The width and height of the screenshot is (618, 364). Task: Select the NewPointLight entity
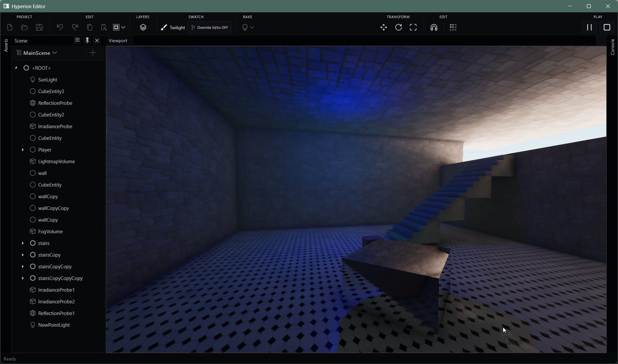click(x=54, y=325)
